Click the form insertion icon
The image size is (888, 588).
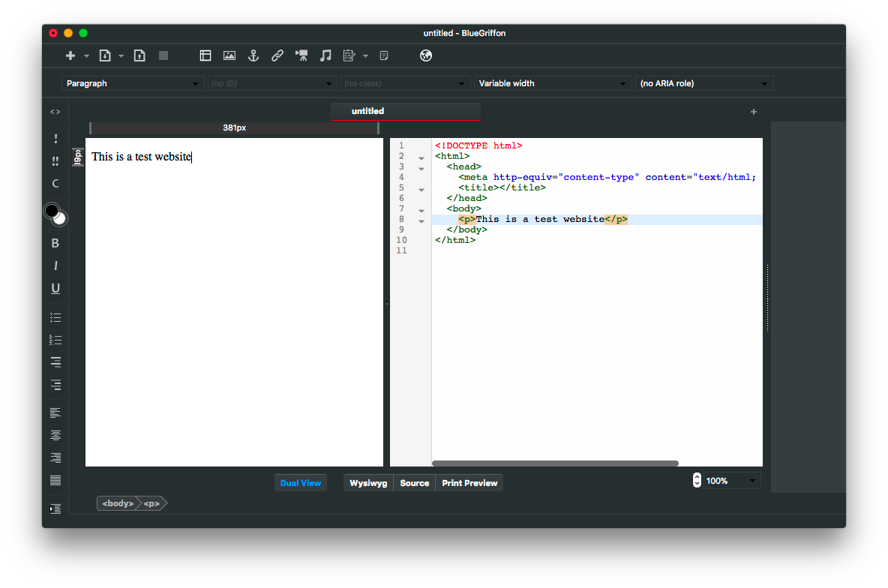349,55
